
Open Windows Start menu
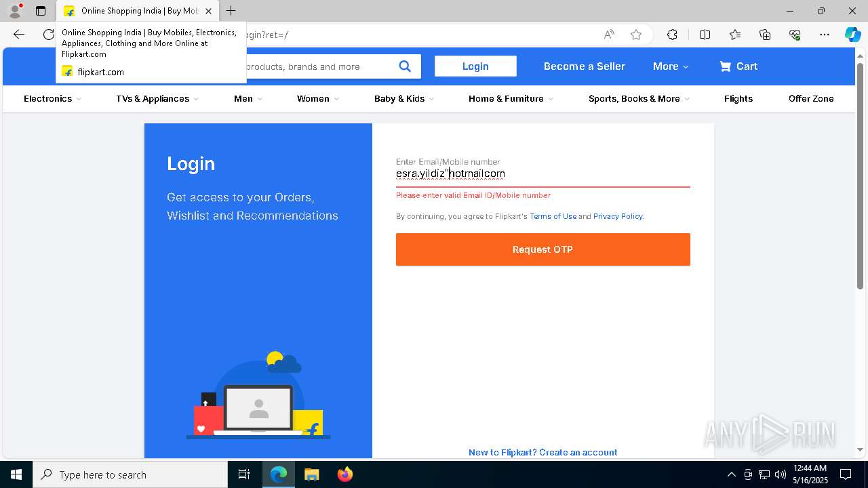pos(16,474)
